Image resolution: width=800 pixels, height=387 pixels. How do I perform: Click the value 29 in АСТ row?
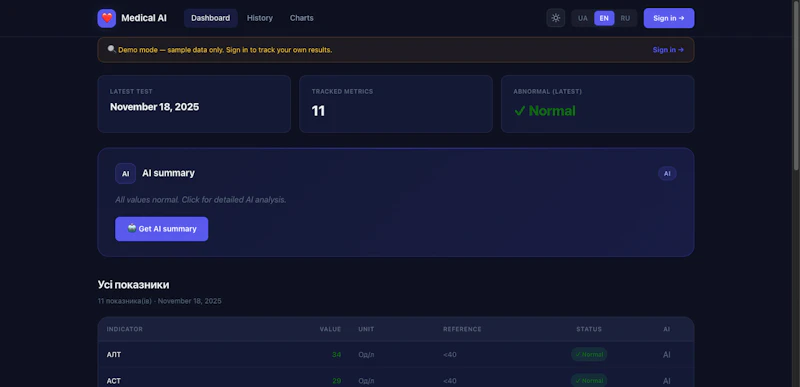click(x=336, y=381)
